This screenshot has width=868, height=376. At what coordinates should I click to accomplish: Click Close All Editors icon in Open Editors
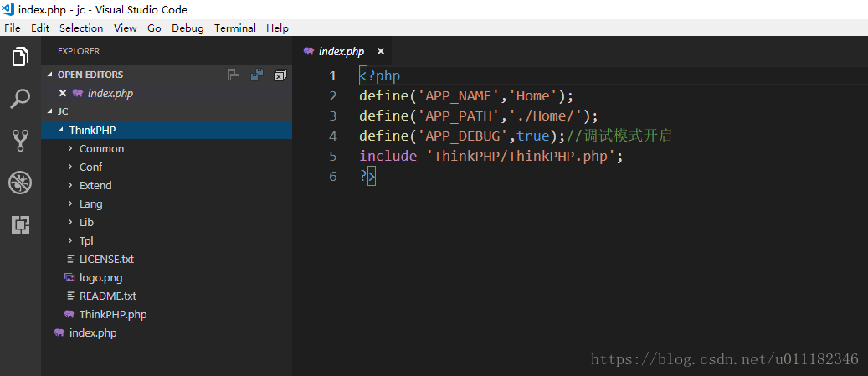(280, 75)
